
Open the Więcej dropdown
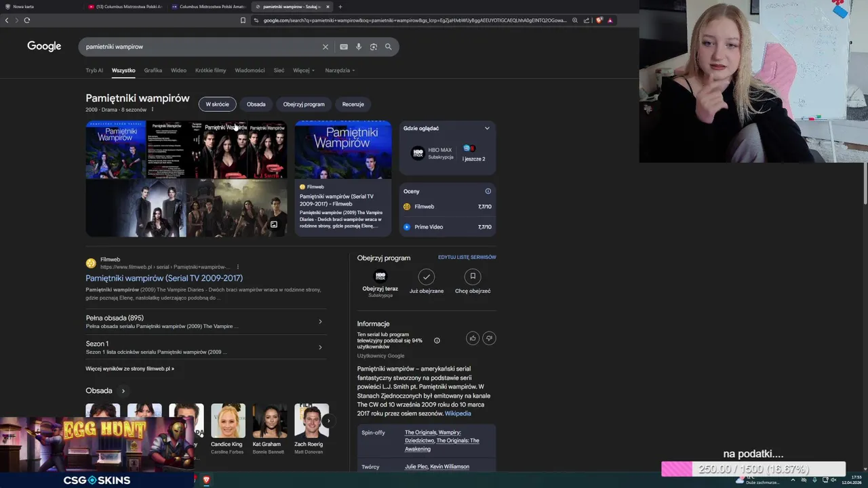pyautogui.click(x=304, y=70)
